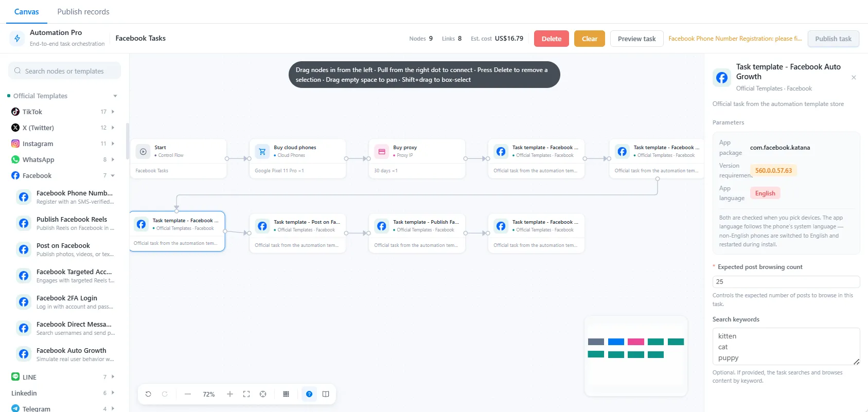Toggle the side panel layout icon
The image size is (868, 412).
coord(326,394)
